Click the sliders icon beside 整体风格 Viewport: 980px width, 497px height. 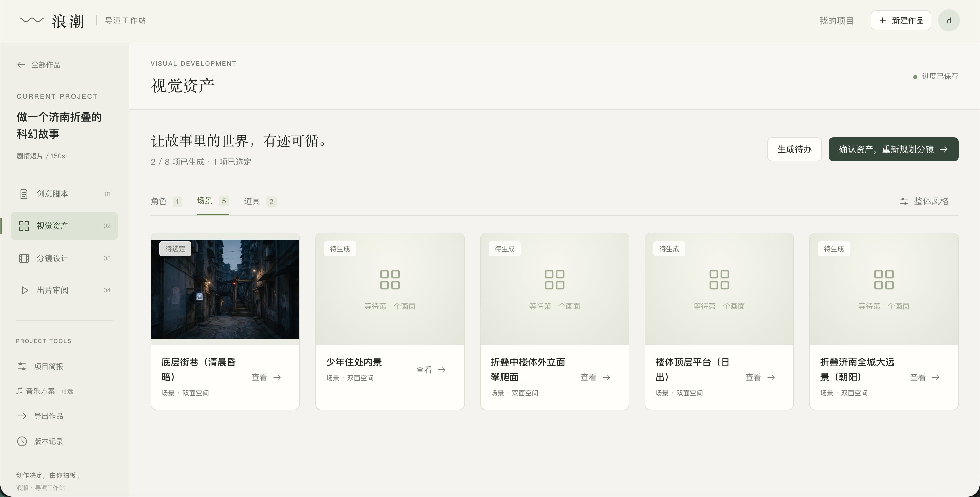[904, 201]
